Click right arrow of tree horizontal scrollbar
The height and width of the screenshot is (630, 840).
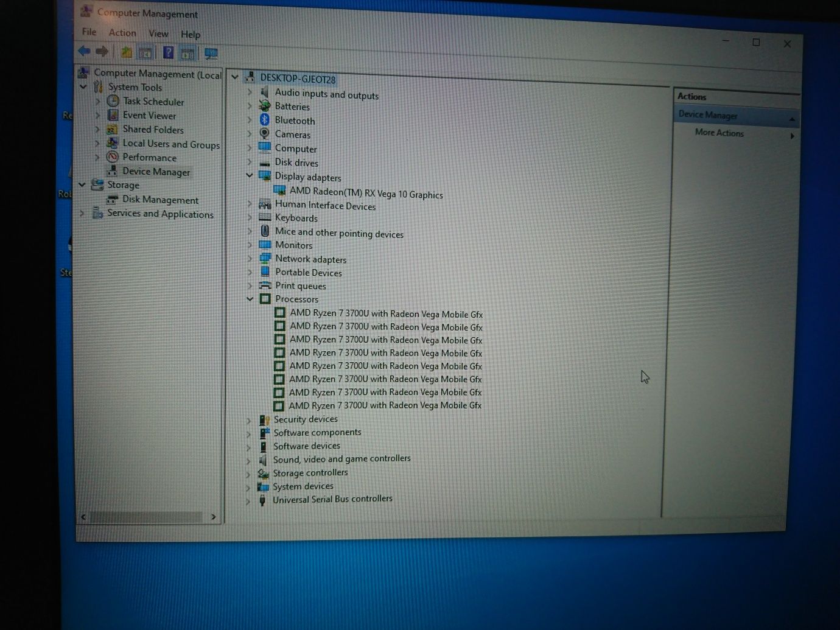(x=213, y=517)
